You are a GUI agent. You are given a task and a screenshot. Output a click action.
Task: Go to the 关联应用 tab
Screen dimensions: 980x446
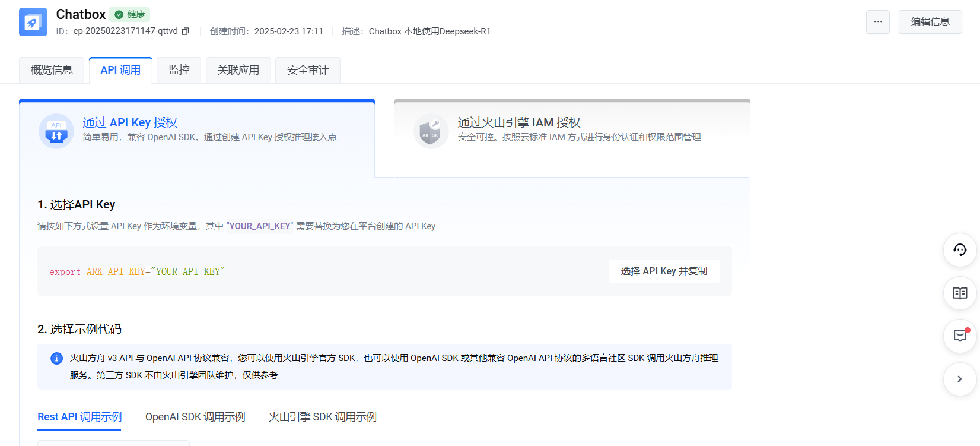tap(238, 70)
